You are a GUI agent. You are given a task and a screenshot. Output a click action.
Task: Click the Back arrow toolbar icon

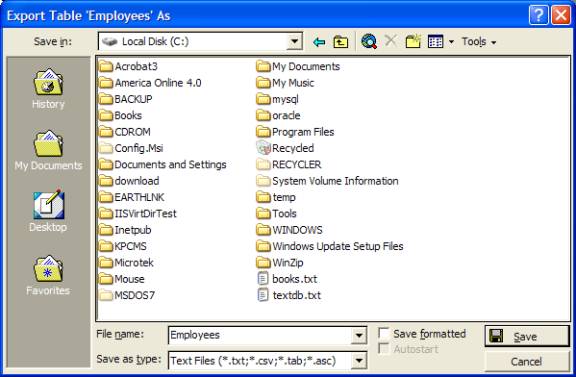tap(319, 42)
